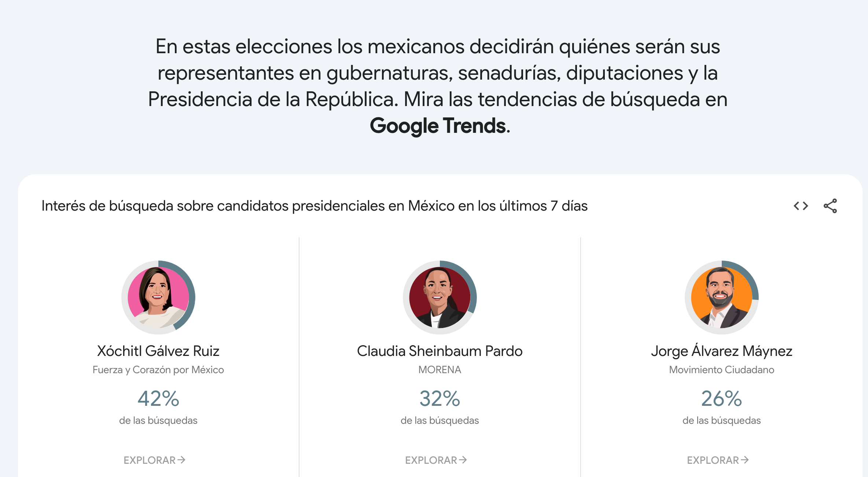
Task: Click the embed code icon
Action: point(801,206)
